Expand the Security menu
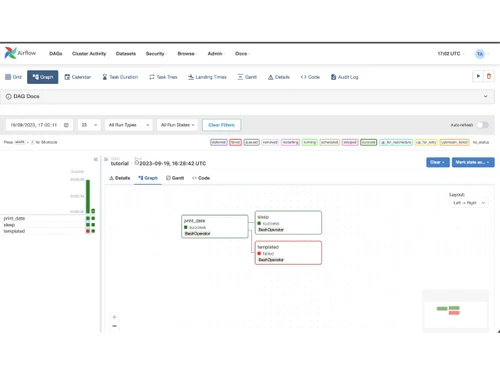Screen dimensions: 500x375 (x=156, y=54)
